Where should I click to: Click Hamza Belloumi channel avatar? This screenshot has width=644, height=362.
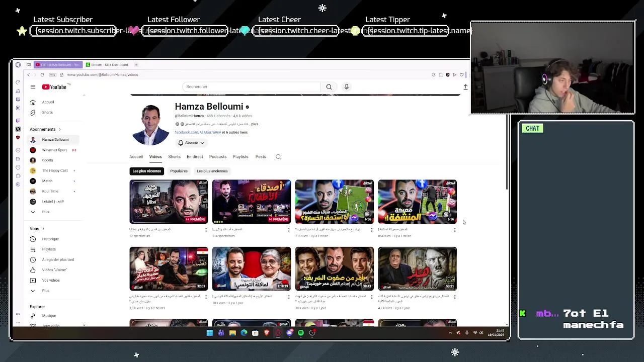pyautogui.click(x=150, y=125)
